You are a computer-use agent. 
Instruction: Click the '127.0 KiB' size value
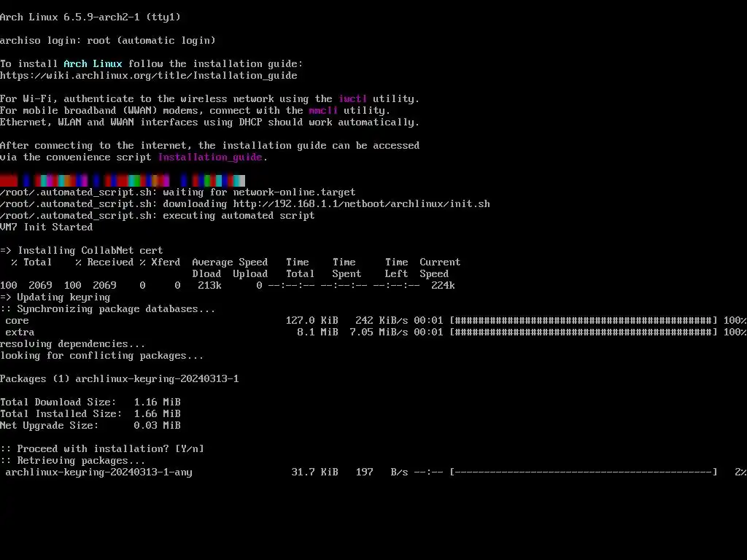(x=312, y=321)
